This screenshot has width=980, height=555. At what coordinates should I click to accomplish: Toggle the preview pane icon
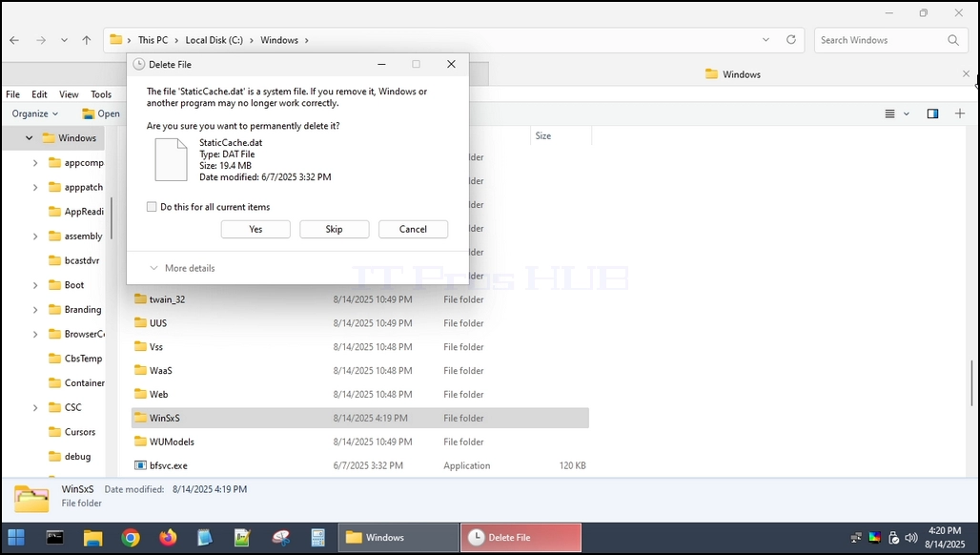pyautogui.click(x=932, y=113)
